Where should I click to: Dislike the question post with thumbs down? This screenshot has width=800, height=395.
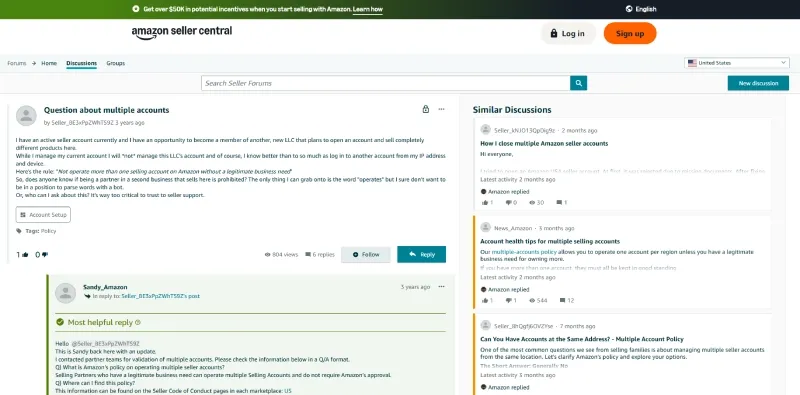44,255
